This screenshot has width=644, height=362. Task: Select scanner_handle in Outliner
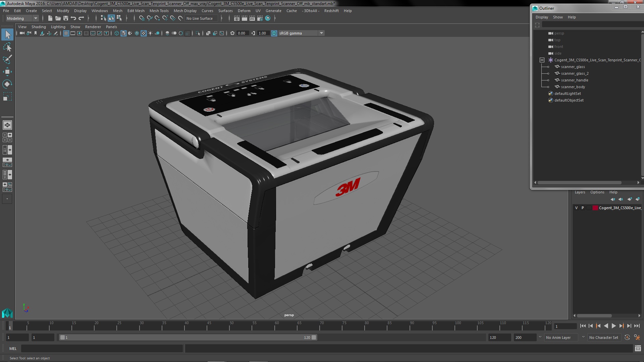coord(574,80)
